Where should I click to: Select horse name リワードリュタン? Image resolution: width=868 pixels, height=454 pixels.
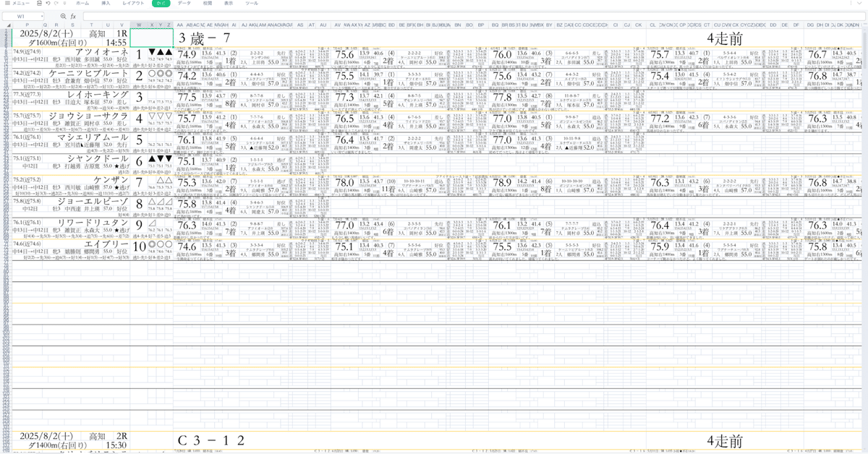point(95,223)
